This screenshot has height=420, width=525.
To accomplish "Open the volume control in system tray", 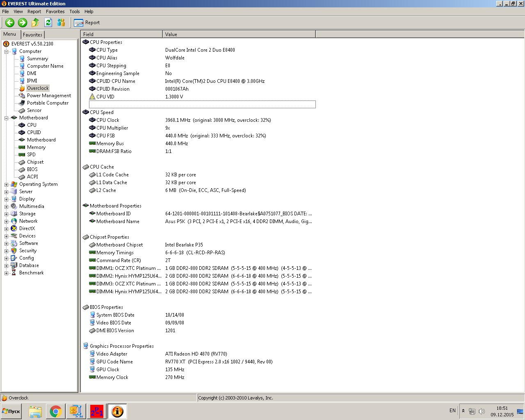I will [x=482, y=411].
